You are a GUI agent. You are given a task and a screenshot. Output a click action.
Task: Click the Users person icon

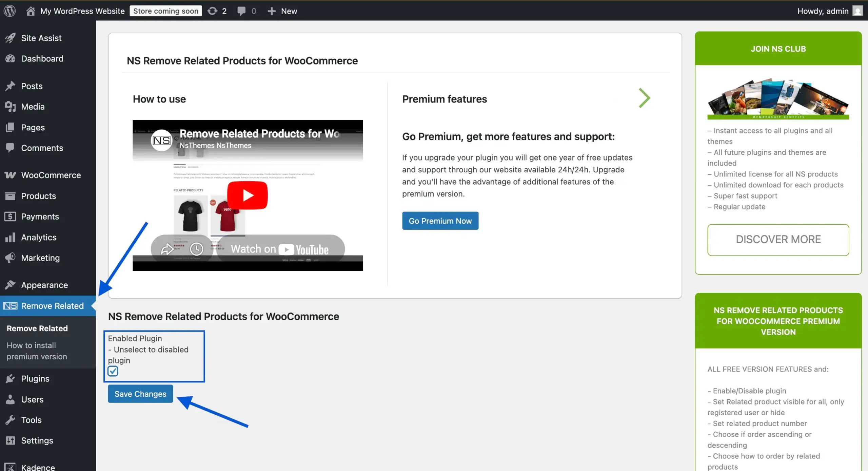10,399
